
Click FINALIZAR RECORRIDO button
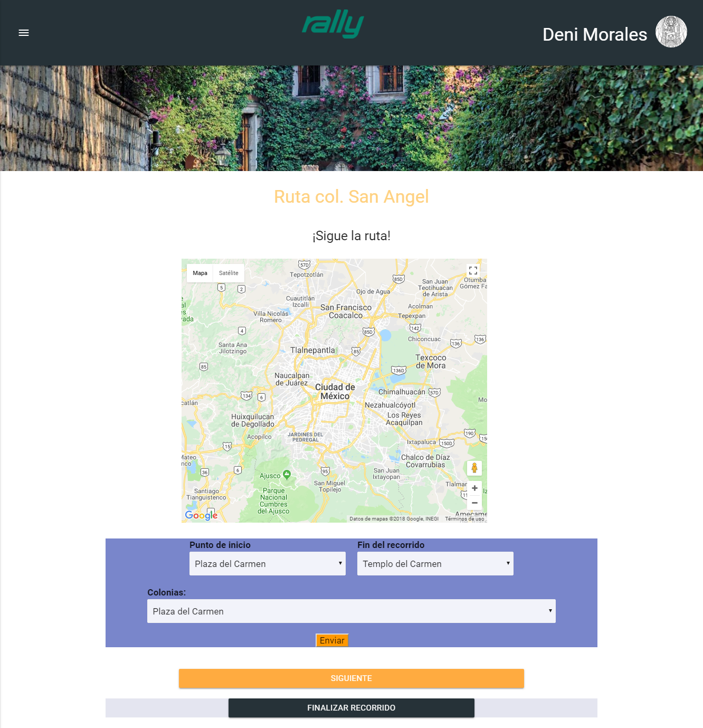click(351, 708)
